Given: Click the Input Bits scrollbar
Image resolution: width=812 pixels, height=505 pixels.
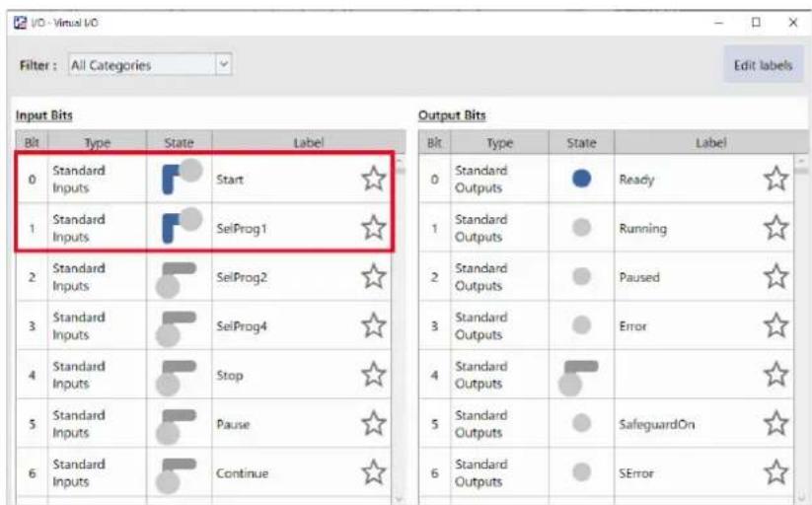Looking at the screenshot, I should (x=399, y=329).
